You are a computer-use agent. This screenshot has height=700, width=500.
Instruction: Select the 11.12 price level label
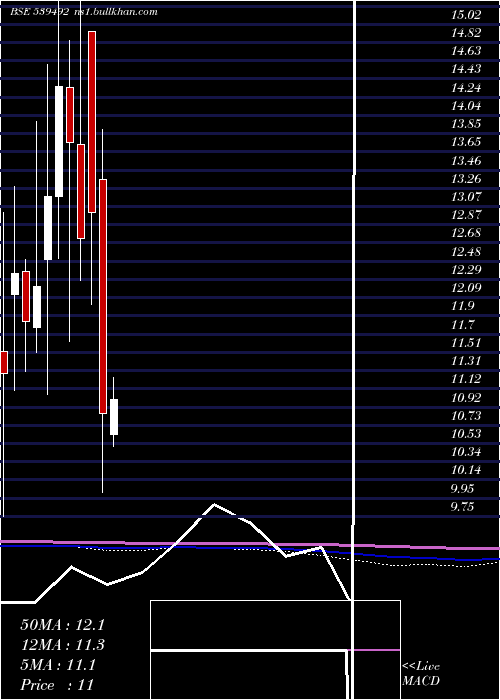click(x=466, y=379)
